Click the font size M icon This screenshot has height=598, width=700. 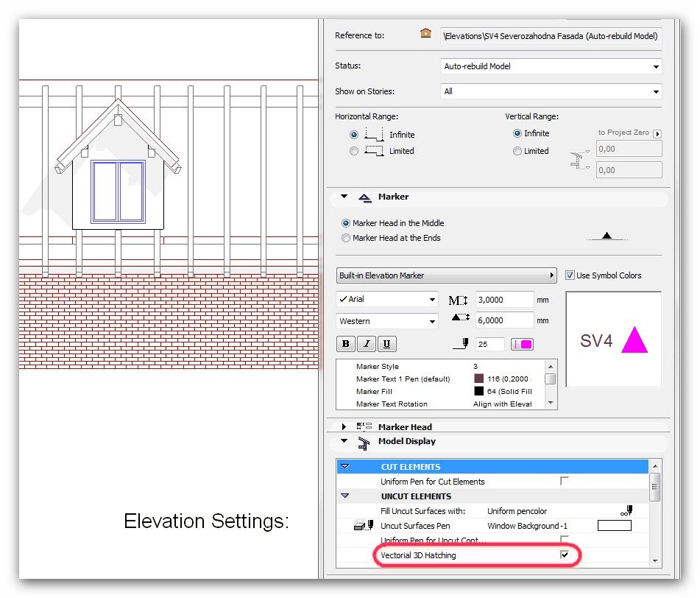[457, 299]
